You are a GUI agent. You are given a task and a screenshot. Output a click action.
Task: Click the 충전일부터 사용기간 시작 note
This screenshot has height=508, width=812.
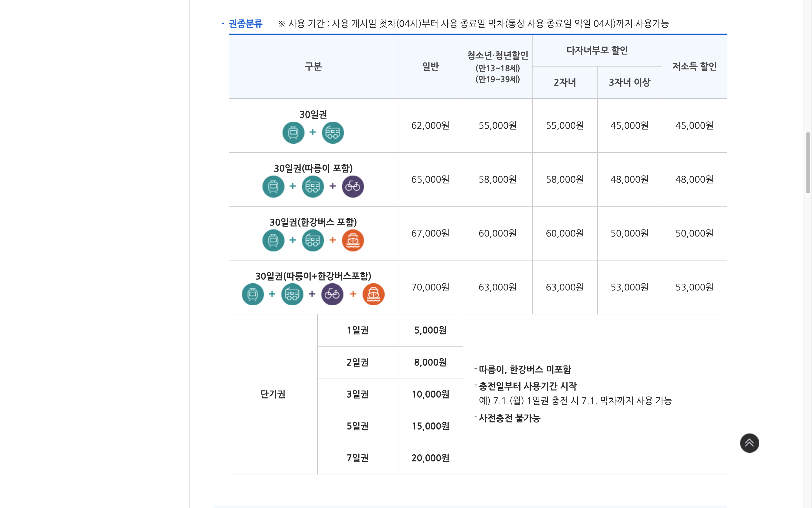(528, 386)
